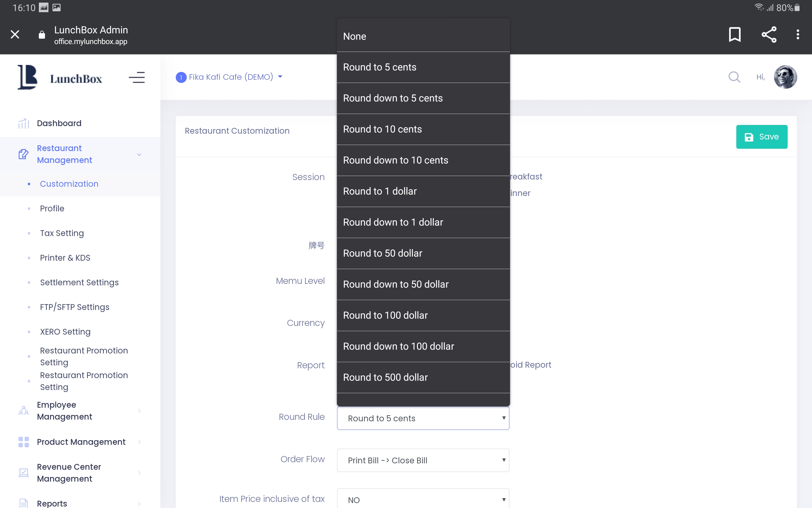Switch restaurant via Fika Kafi Cafe dropdown
Viewport: 812px width, 508px height.
click(231, 77)
